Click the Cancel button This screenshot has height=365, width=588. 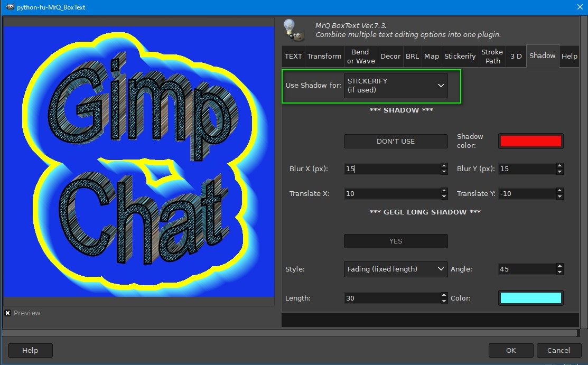558,350
